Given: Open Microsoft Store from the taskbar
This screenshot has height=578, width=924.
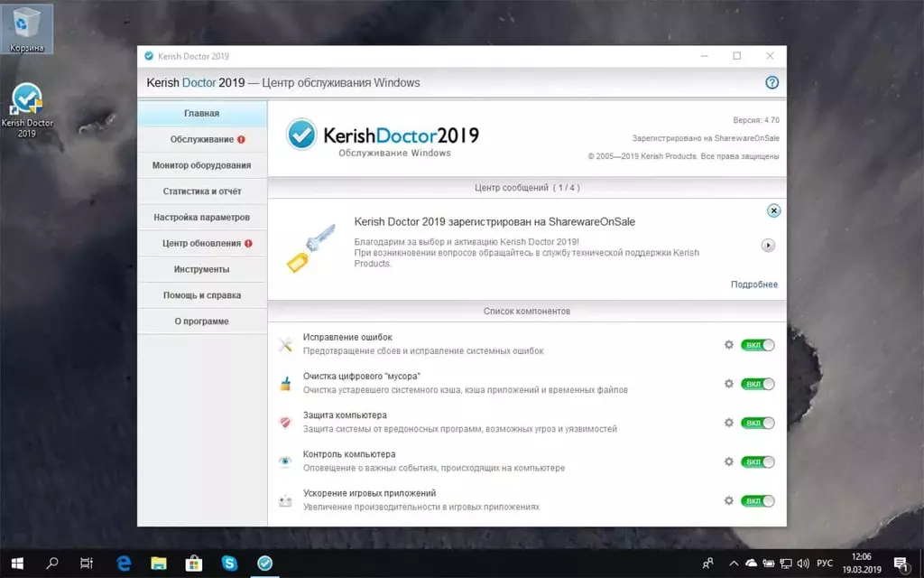Looking at the screenshot, I should 194,564.
